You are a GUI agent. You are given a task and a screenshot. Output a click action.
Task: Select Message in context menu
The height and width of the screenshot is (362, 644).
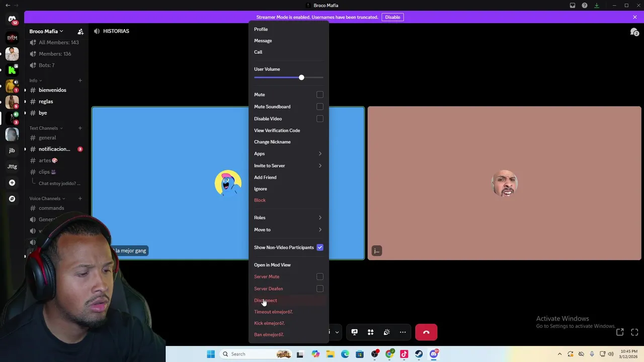coord(288,41)
